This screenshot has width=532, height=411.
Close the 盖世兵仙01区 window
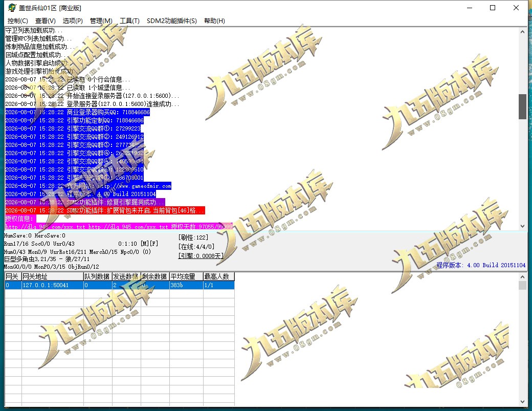[516, 8]
